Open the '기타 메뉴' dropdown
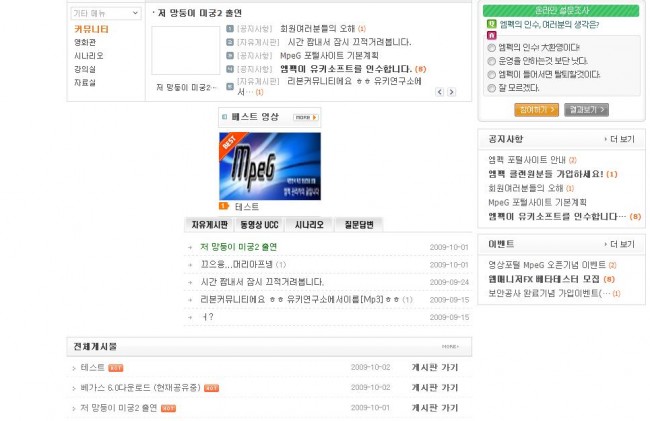 coord(106,14)
